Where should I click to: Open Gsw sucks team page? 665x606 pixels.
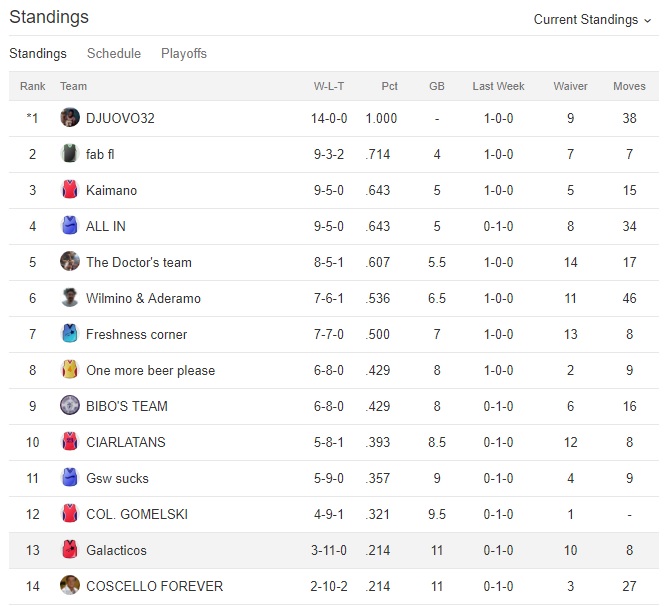117,478
